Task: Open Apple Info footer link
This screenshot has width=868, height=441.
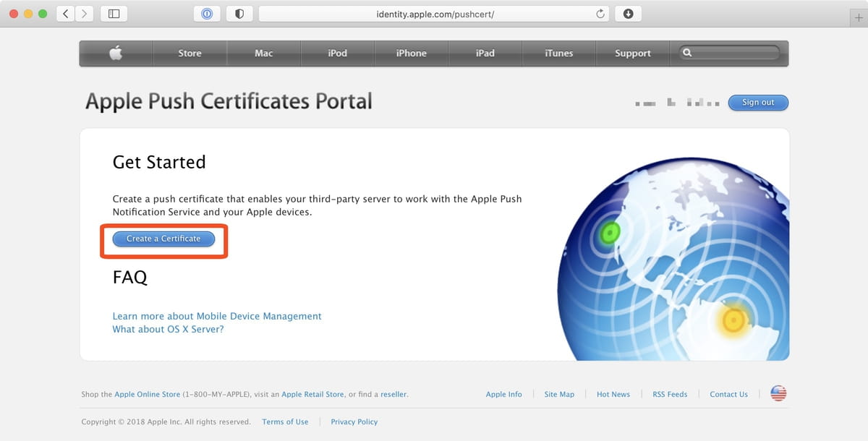Action: tap(504, 395)
